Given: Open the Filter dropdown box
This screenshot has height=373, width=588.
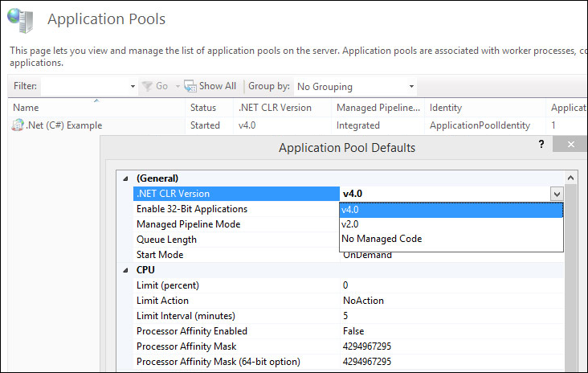Looking at the screenshot, I should tap(133, 86).
